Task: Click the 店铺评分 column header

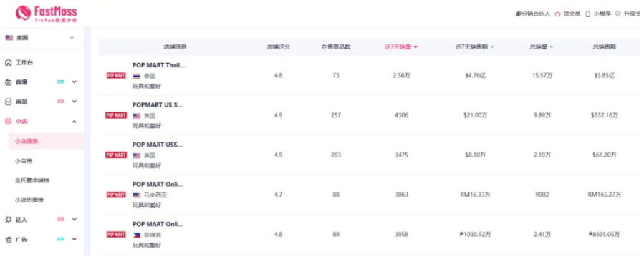Action: coord(279,47)
